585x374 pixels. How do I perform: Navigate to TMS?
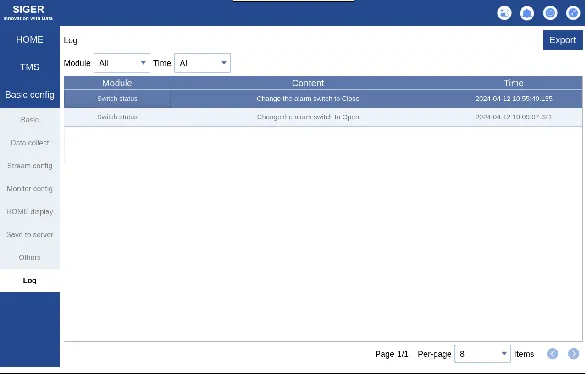pos(30,67)
